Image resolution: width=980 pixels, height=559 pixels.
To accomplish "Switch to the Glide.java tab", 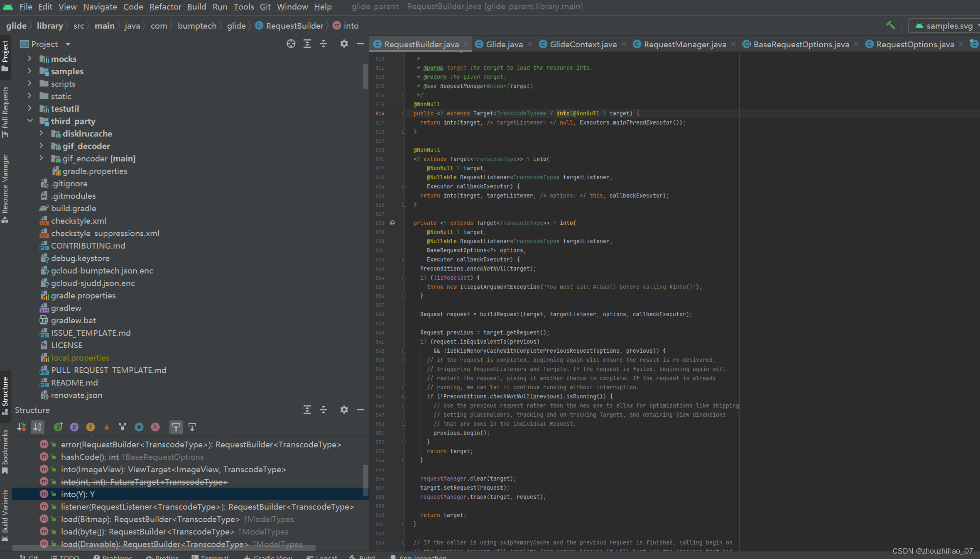I will coord(504,44).
